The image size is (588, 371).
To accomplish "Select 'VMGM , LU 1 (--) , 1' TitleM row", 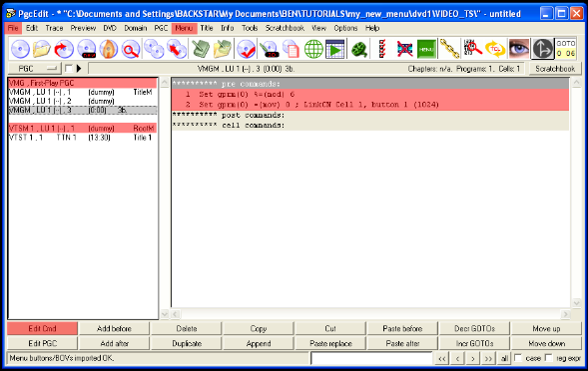I will pos(82,92).
